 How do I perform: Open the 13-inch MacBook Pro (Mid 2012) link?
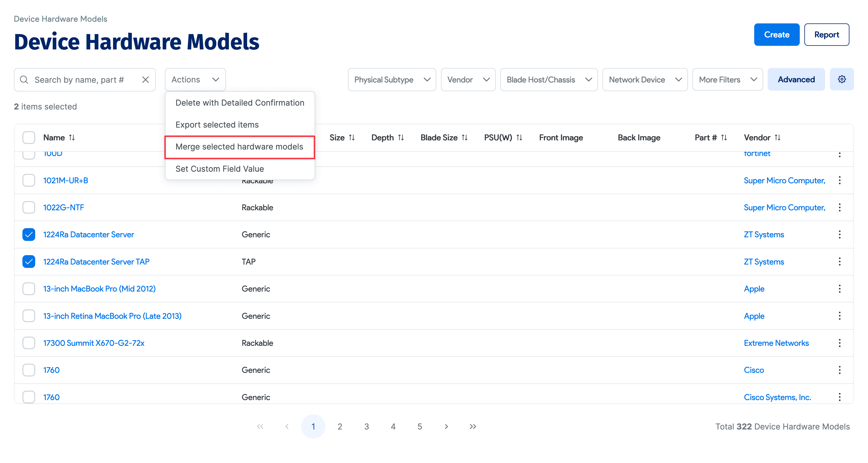[x=99, y=288]
